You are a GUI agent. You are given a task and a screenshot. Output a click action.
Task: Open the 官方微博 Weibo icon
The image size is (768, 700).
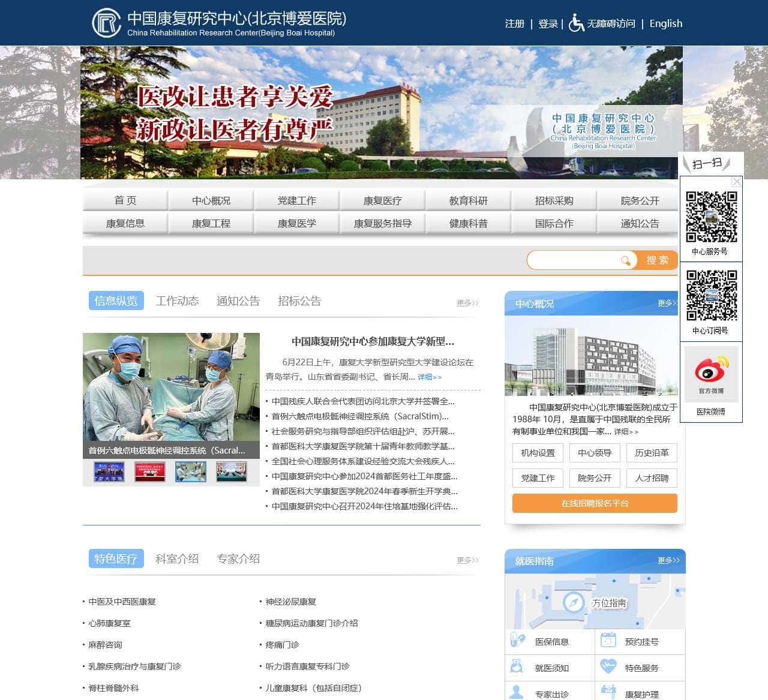712,372
